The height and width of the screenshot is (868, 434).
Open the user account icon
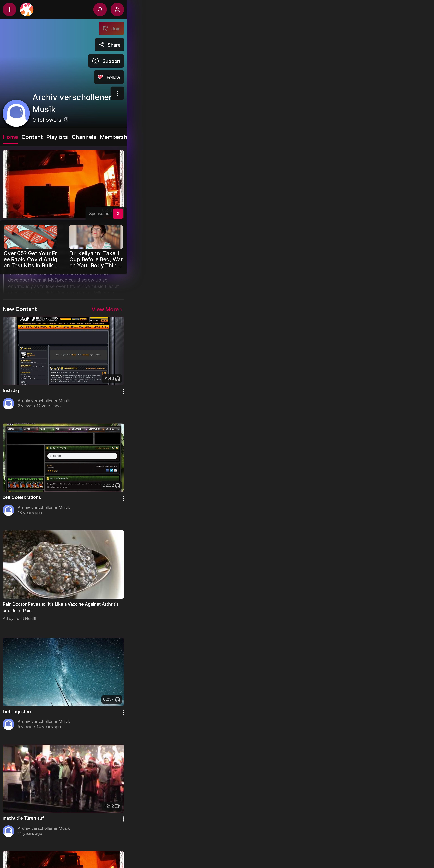coord(117,9)
